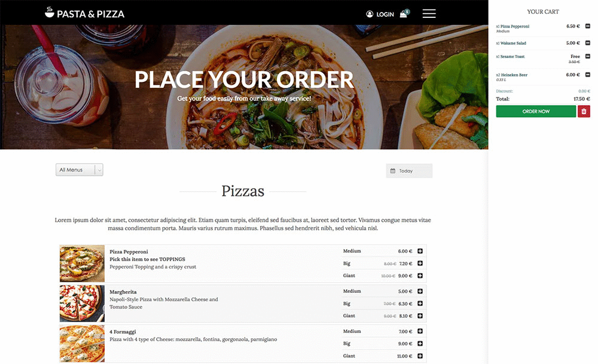This screenshot has width=598, height=364.
Task: Expand the All Menus dropdown
Action: tap(80, 170)
